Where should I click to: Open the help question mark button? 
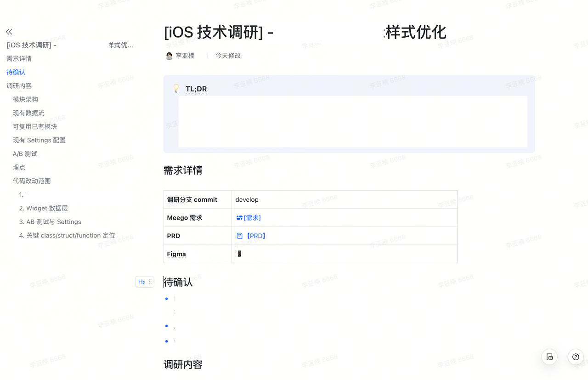pyautogui.click(x=576, y=357)
